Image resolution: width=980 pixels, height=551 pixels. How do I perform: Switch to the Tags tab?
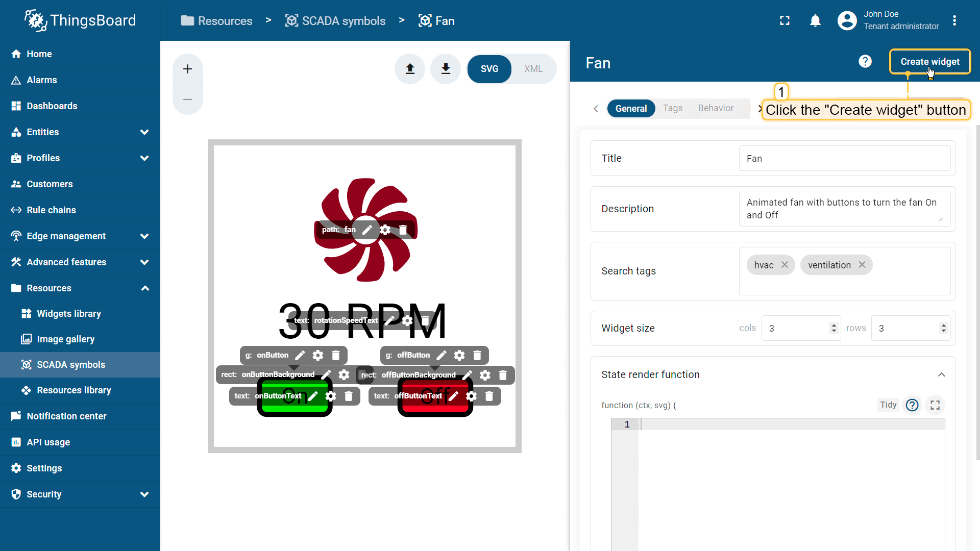pyautogui.click(x=672, y=108)
